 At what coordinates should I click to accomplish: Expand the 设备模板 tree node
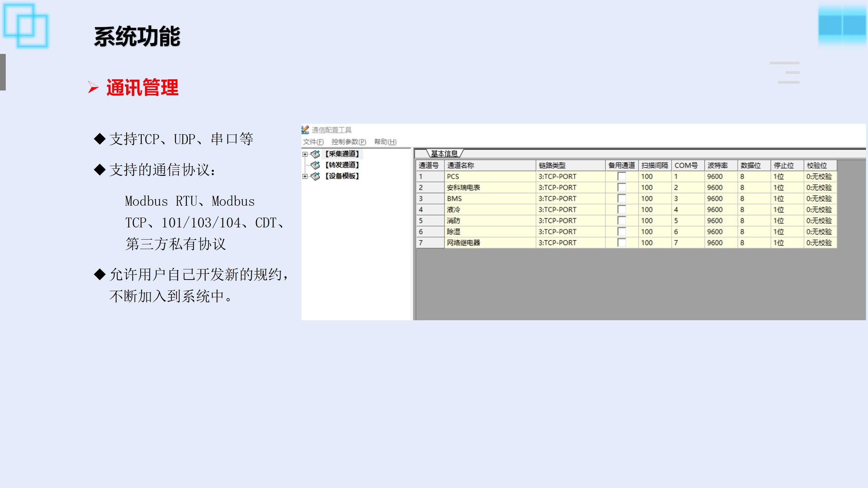(x=305, y=176)
